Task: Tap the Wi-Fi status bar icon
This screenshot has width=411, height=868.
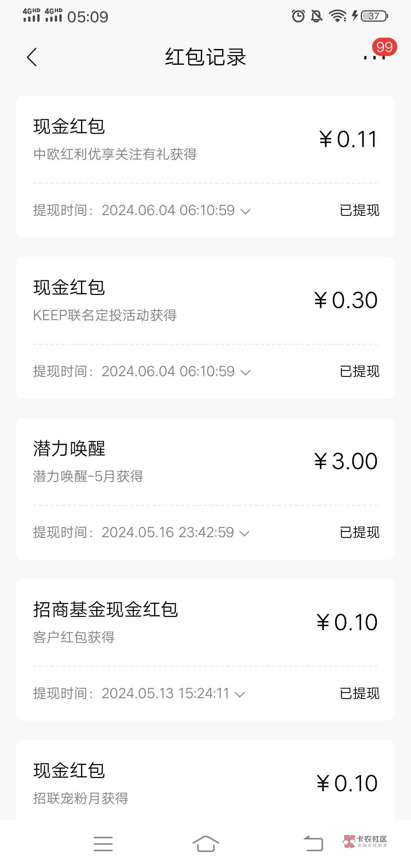Action: coord(337,16)
